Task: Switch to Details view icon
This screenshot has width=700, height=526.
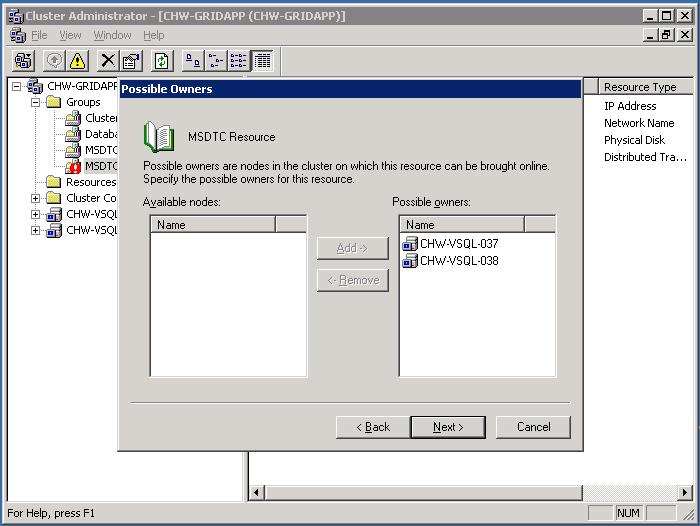Action: [262, 60]
